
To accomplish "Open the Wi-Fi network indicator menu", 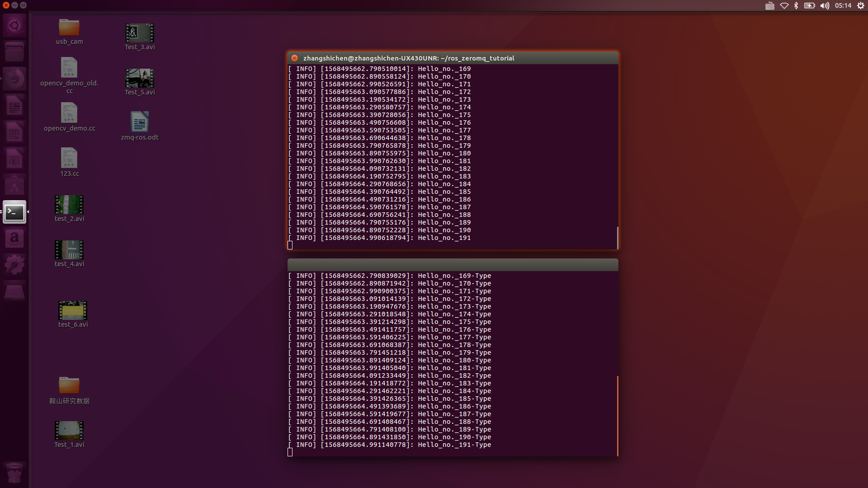I will 784,6.
